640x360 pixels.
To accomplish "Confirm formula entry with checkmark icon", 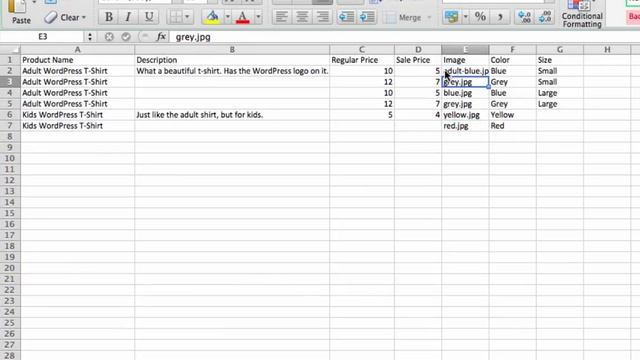I will (126, 37).
